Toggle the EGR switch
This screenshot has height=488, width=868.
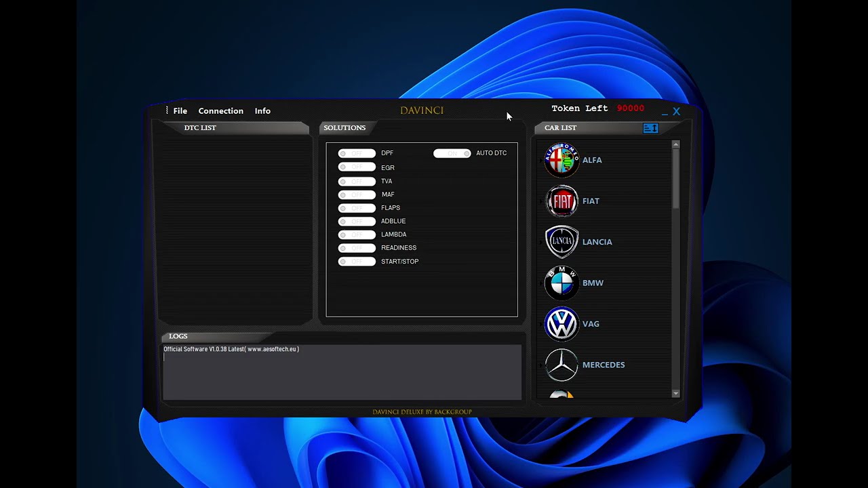tap(357, 167)
